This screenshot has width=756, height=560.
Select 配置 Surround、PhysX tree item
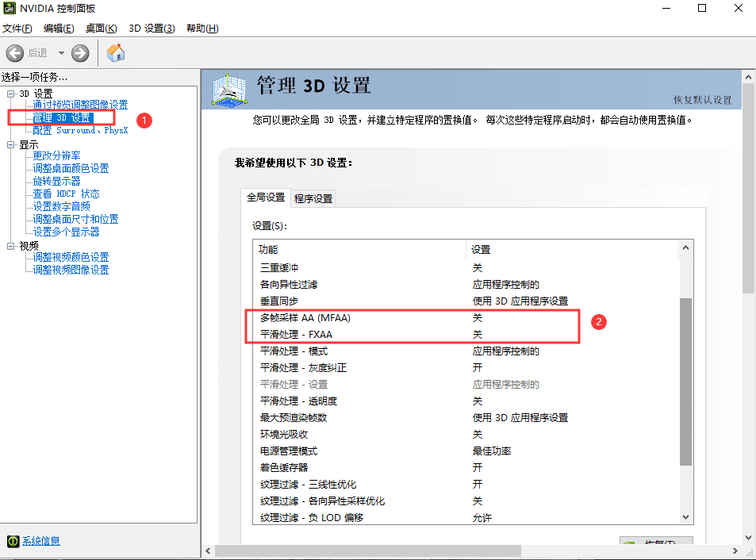80,130
